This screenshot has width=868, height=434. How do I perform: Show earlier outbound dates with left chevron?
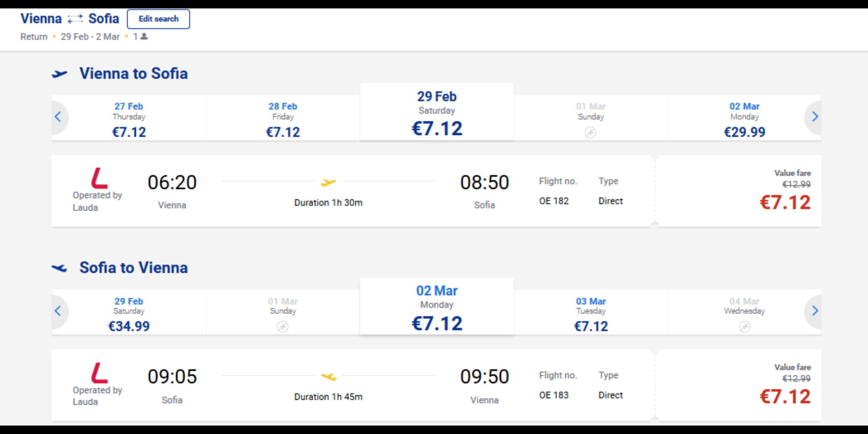[58, 117]
